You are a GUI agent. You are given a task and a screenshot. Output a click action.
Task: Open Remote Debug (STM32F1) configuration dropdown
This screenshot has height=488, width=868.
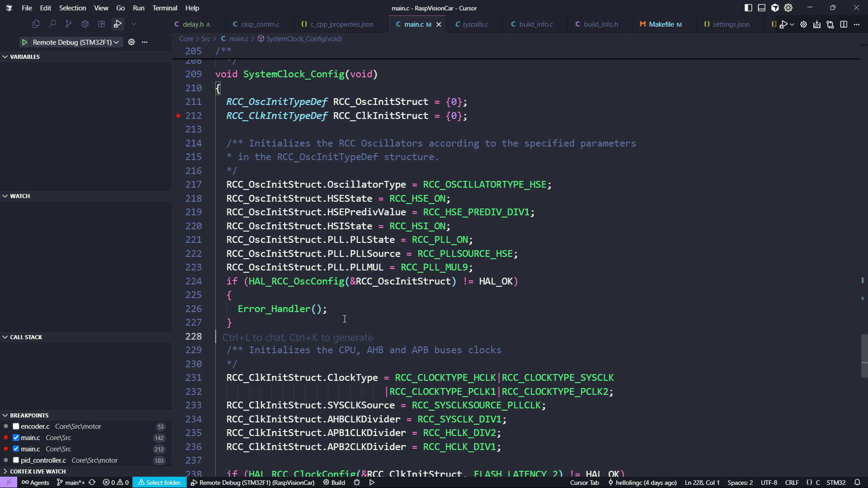coord(75,42)
